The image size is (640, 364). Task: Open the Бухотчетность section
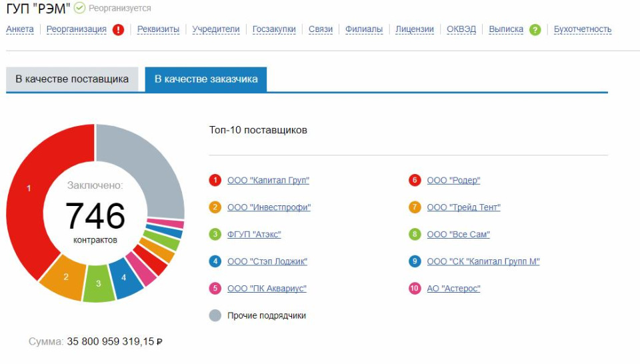[x=583, y=29]
